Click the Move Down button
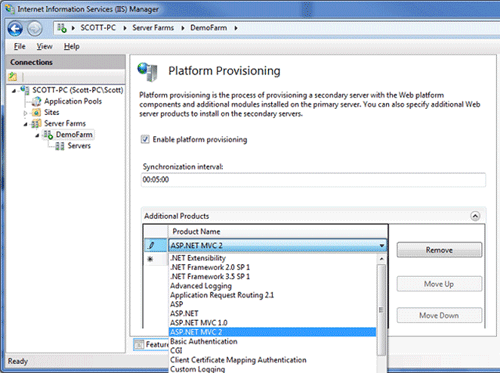Viewport: 500px width, 373px height. point(439,315)
